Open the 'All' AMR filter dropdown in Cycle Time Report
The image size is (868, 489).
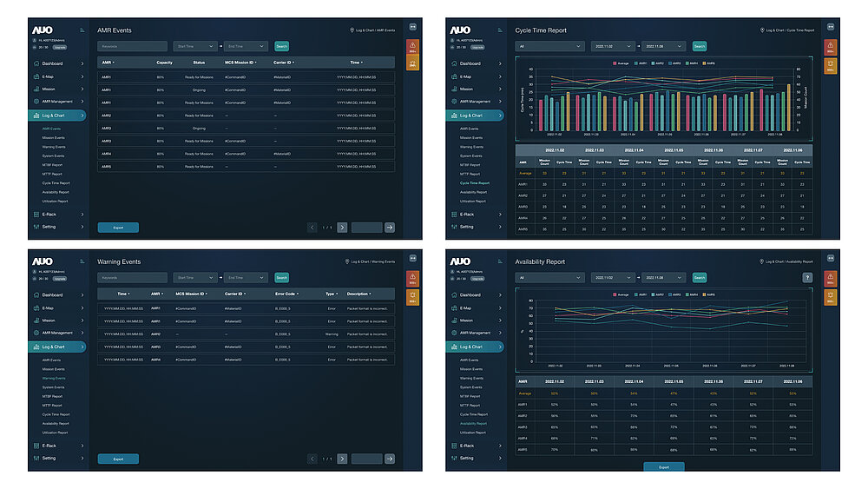547,46
